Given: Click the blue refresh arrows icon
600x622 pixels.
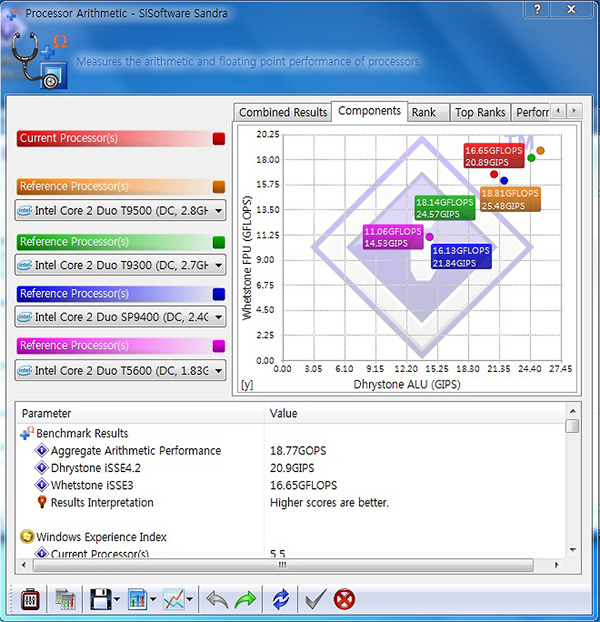Looking at the screenshot, I should click(x=281, y=599).
